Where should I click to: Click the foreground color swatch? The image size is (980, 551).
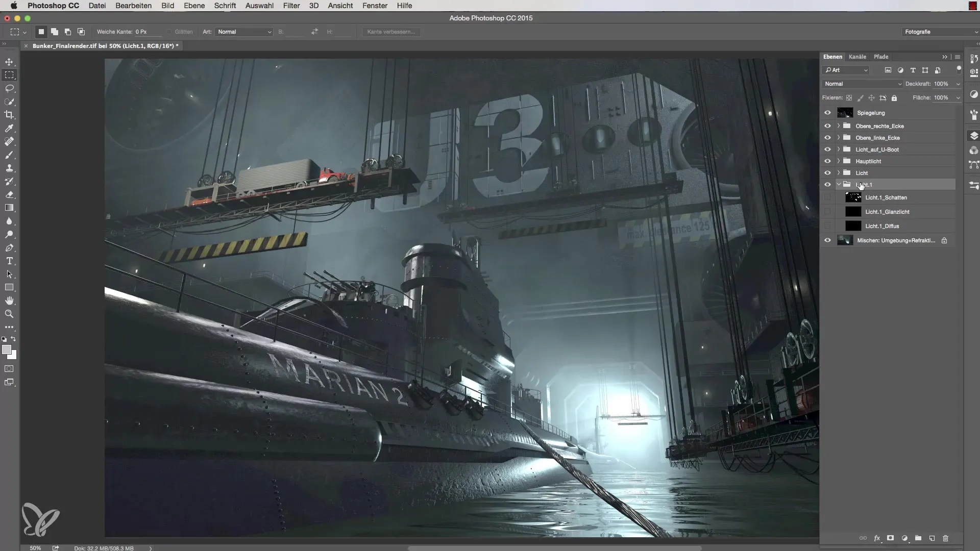point(6,349)
